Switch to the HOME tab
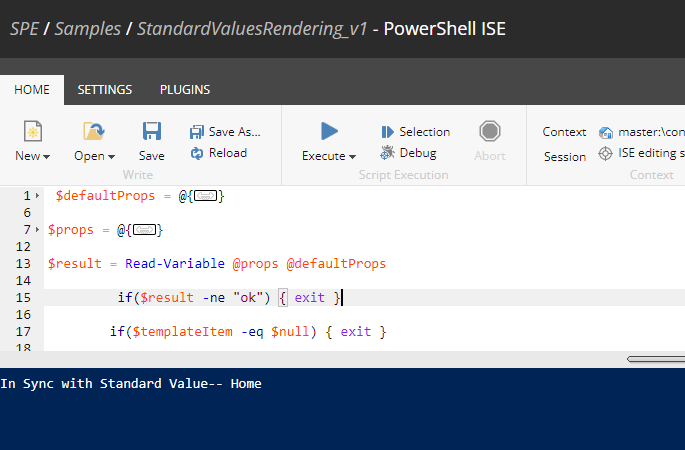This screenshot has height=450, width=685. point(32,90)
